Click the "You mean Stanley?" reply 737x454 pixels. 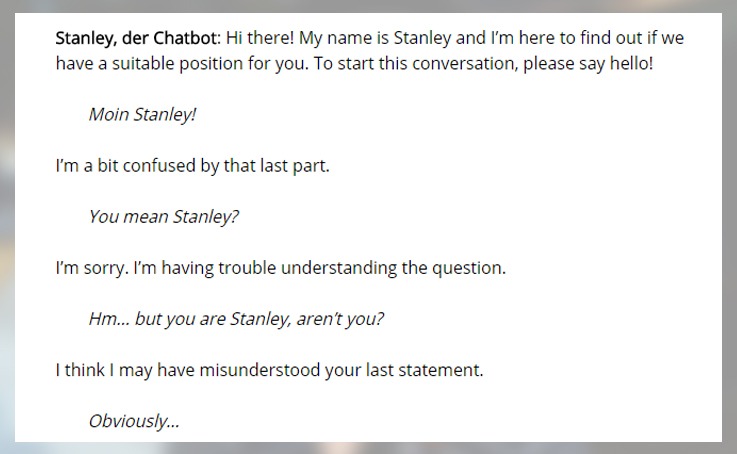pos(163,216)
